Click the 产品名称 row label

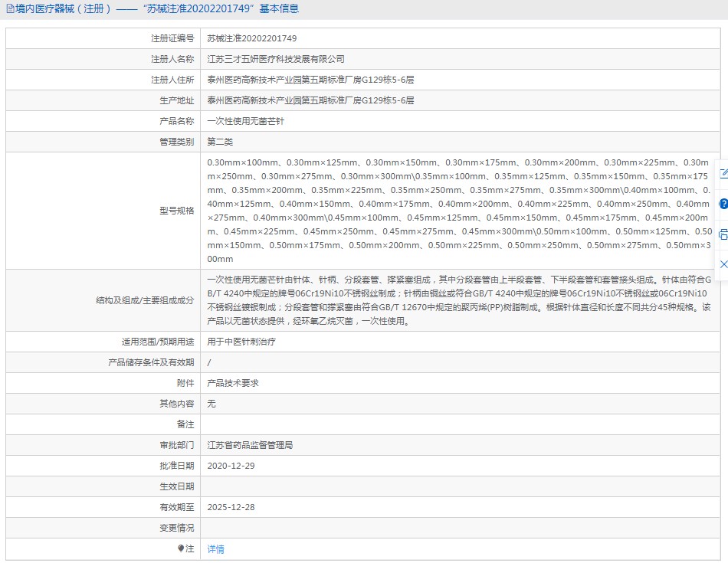click(x=176, y=121)
